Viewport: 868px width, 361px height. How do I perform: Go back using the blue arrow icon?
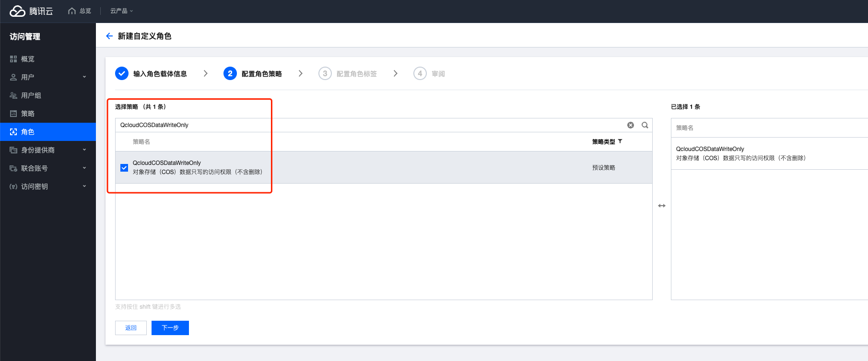[x=109, y=36]
